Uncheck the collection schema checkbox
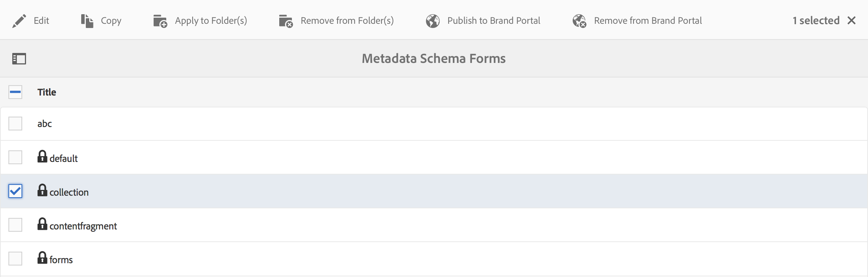Image resolution: width=868 pixels, height=277 pixels. click(15, 191)
